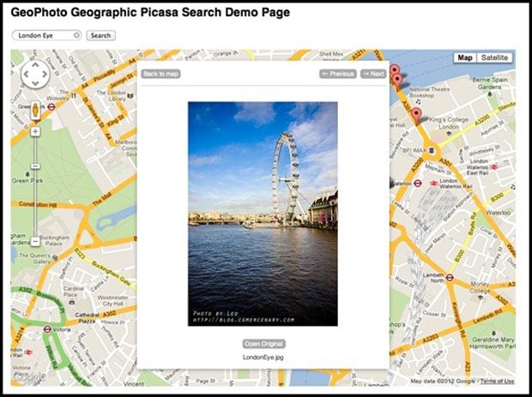Click the Google logo on map

pyautogui.click(x=28, y=376)
